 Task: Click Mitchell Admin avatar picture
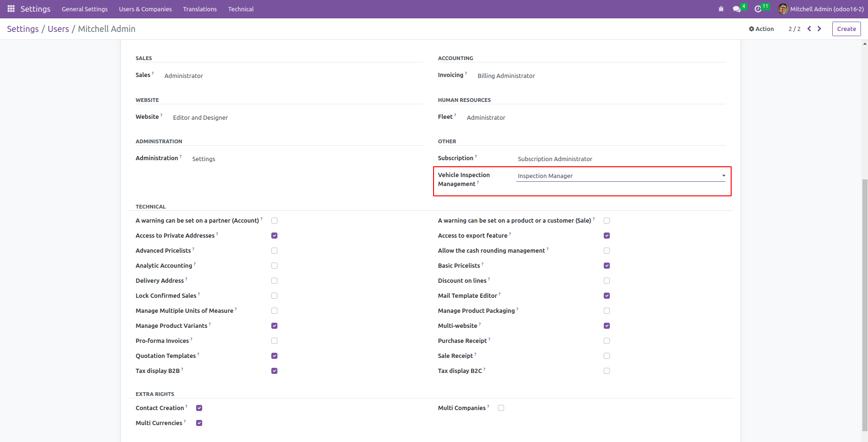tap(783, 9)
